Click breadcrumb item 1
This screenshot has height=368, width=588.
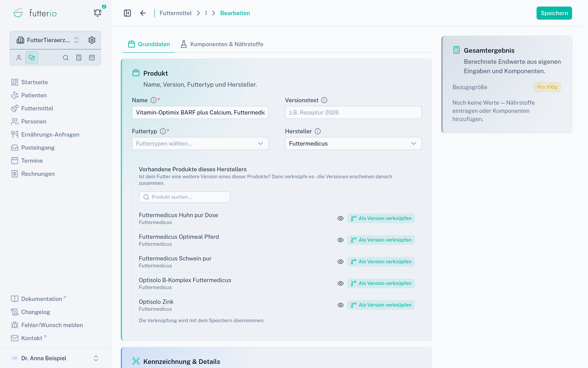[206, 13]
